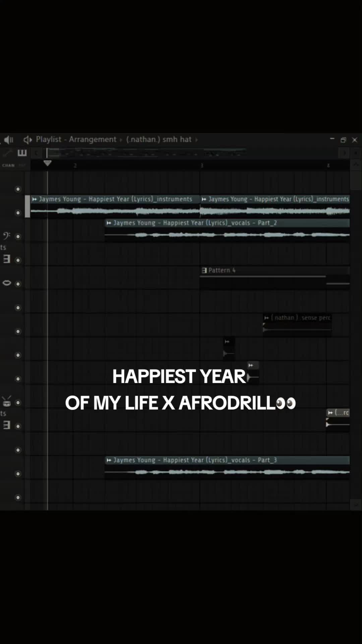The width and height of the screenshot is (362, 644).
Task: Open the arrow after 'Arrangement' breadcrumb
Action: coord(121,140)
